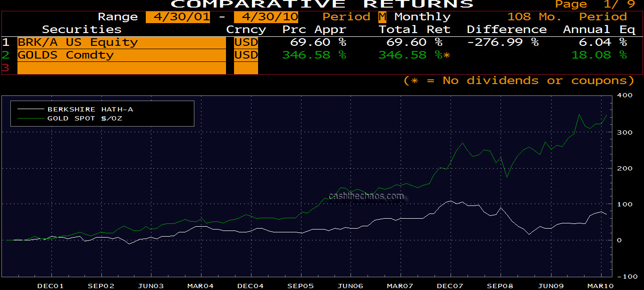Click the -100 label on the vertical axis
The height and width of the screenshot is (290, 644).
pyautogui.click(x=627, y=276)
